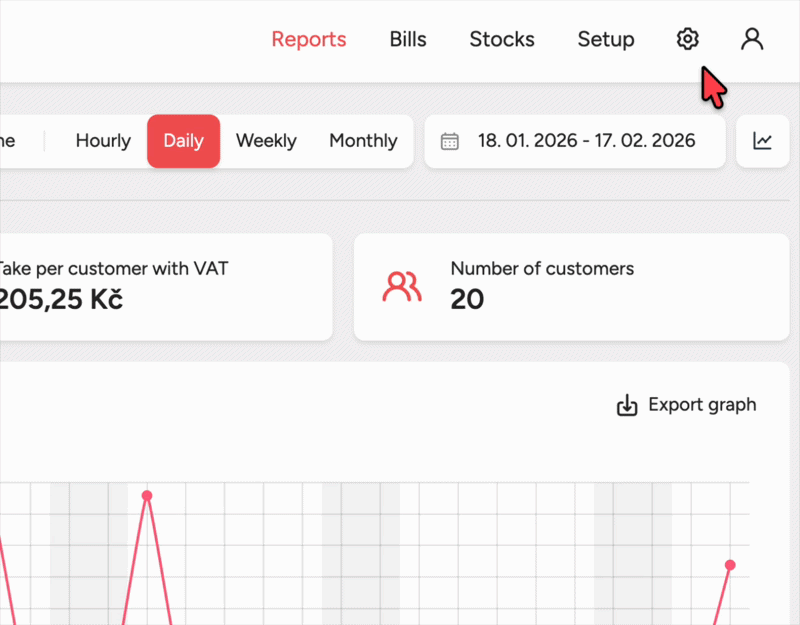Screen dimensions: 800x625
Task: Open the user account profile icon
Action: coord(752,39)
